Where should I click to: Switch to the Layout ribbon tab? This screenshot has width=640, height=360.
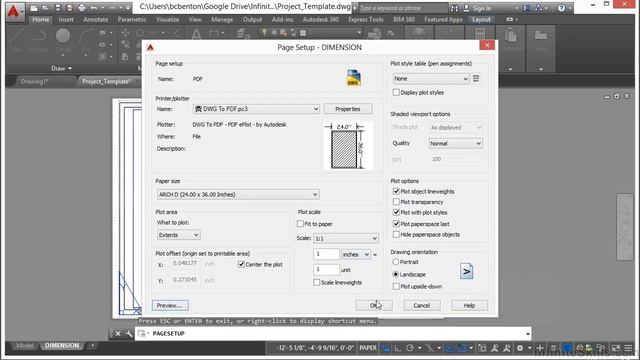click(x=481, y=19)
